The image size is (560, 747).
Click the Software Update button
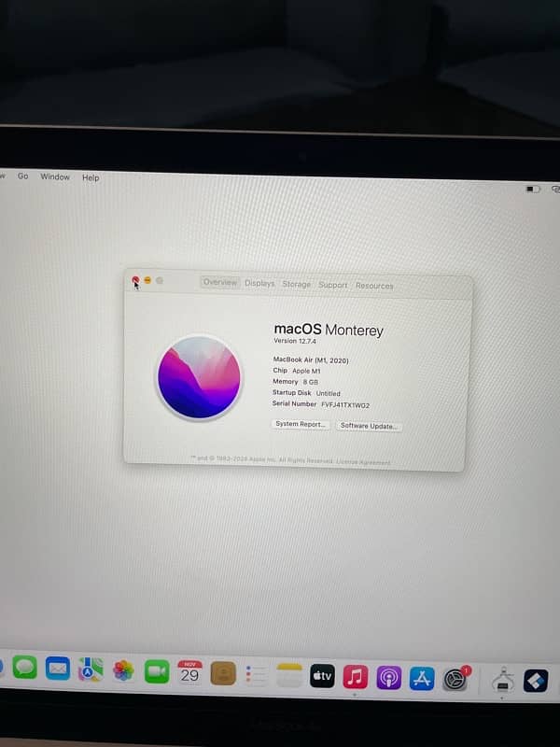(x=369, y=426)
